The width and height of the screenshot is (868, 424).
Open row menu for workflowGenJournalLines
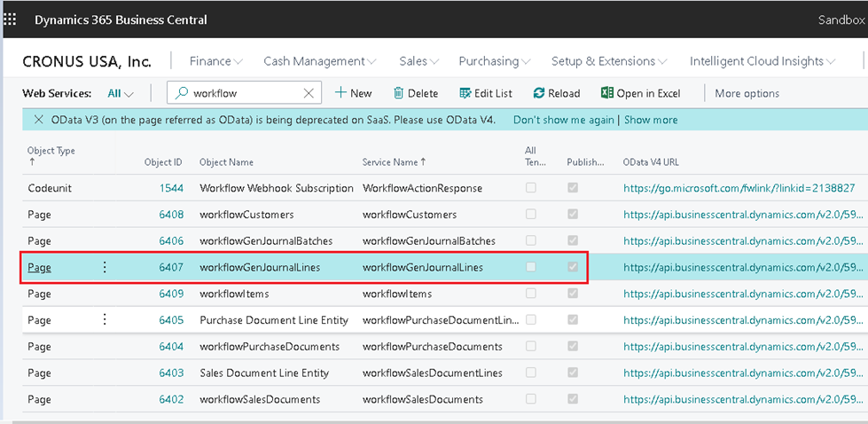[x=104, y=267]
